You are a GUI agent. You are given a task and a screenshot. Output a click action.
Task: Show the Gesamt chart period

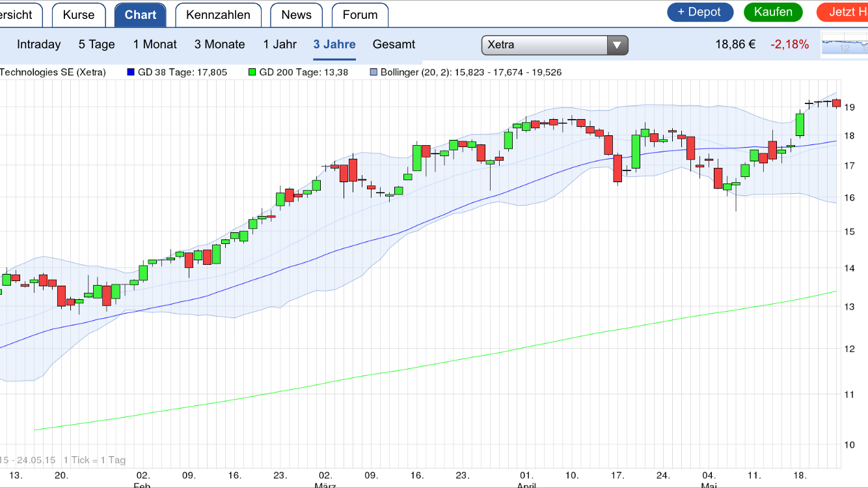click(394, 44)
